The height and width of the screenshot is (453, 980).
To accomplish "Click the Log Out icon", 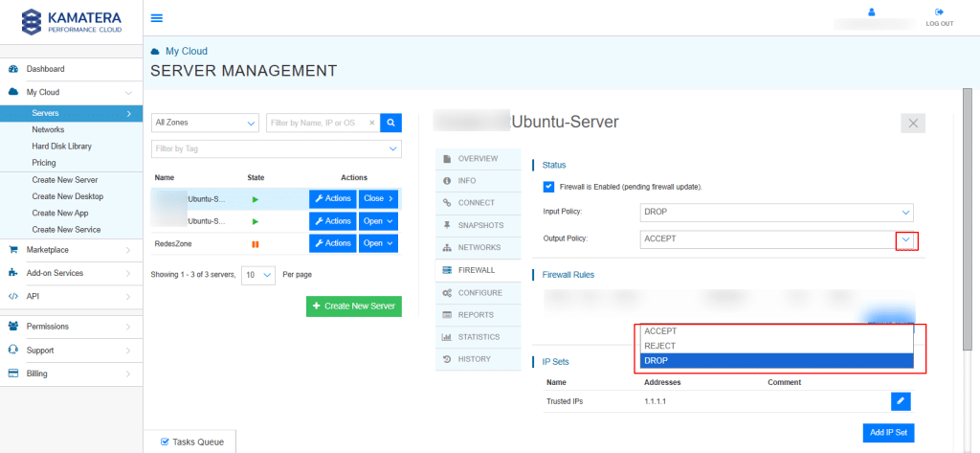I will tap(939, 11).
